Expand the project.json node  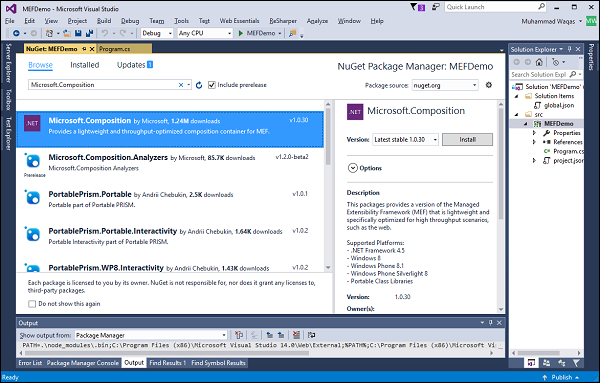(535, 161)
